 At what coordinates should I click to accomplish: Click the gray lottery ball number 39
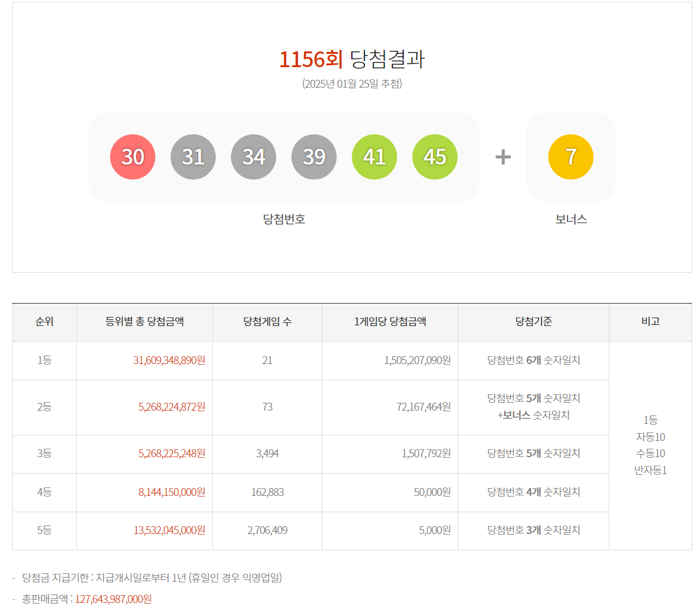click(314, 157)
